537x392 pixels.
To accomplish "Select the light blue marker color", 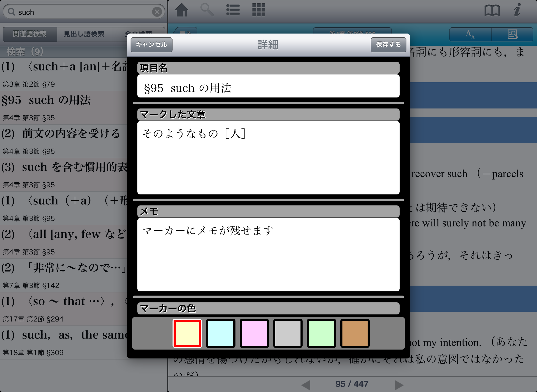I will 221,333.
